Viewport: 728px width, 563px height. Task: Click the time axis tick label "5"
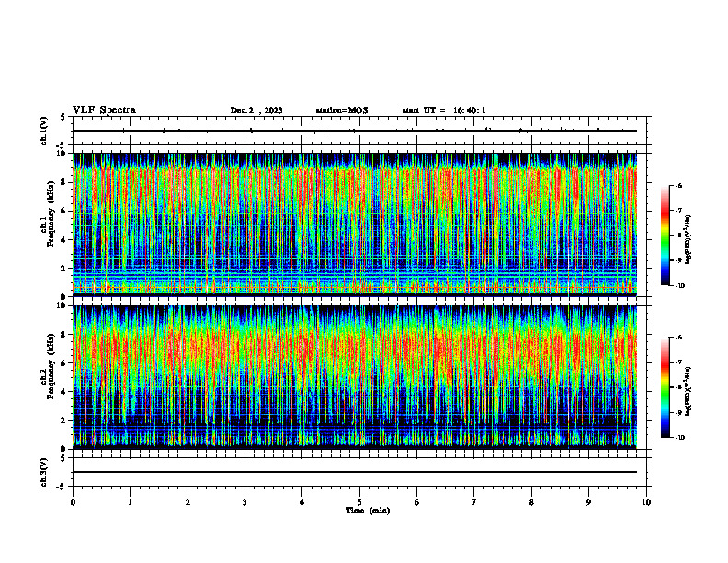coord(359,502)
